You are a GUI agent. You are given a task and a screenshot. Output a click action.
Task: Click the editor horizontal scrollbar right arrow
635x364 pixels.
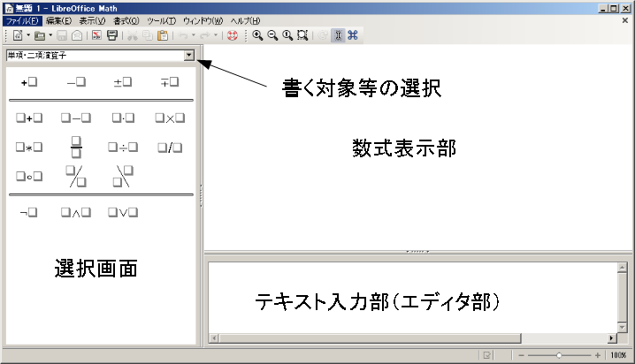coord(612,338)
